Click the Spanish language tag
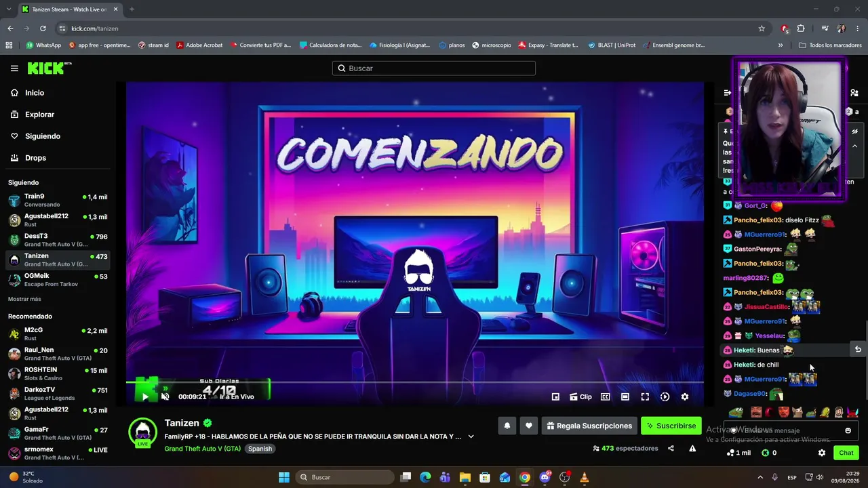Image resolution: width=868 pixels, height=488 pixels. click(x=260, y=449)
